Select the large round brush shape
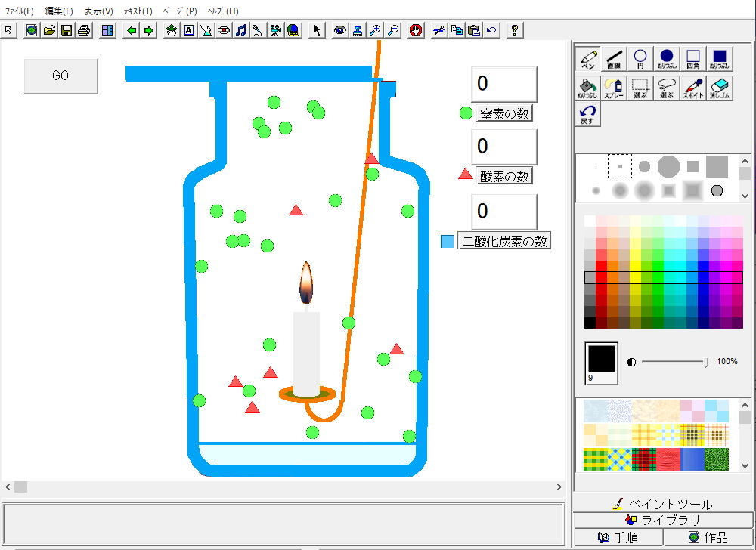This screenshot has width=756, height=550. coord(668,166)
